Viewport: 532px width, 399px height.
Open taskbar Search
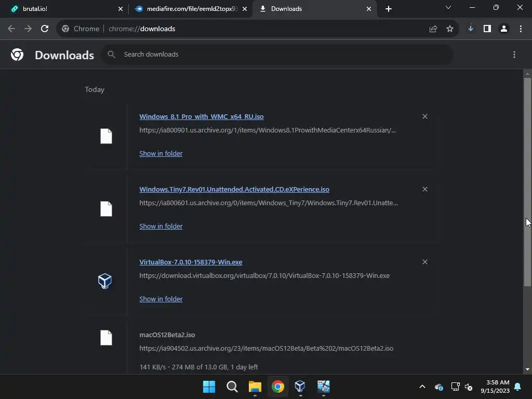tap(232, 387)
